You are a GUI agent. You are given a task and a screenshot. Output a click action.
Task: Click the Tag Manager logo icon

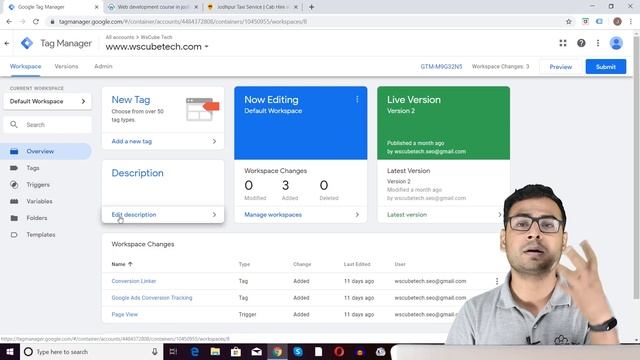[27, 43]
